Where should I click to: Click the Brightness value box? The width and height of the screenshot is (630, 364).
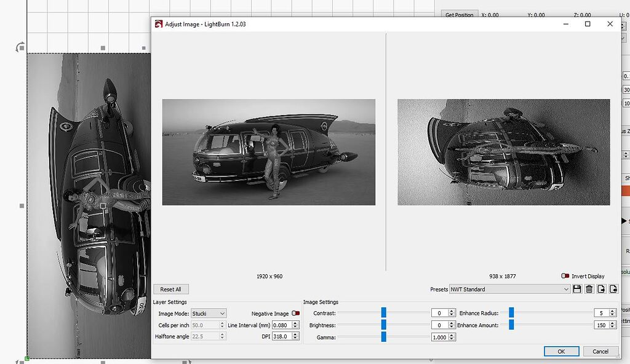click(x=439, y=325)
